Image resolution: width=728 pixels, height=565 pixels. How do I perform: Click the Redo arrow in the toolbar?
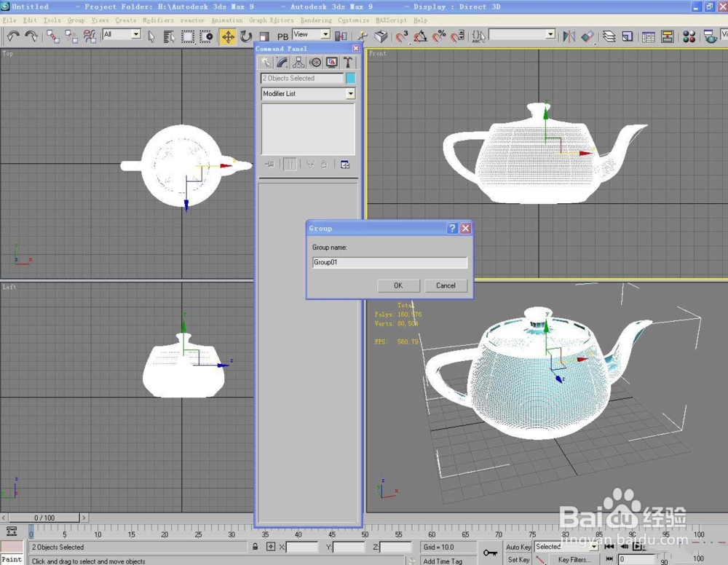tap(31, 36)
